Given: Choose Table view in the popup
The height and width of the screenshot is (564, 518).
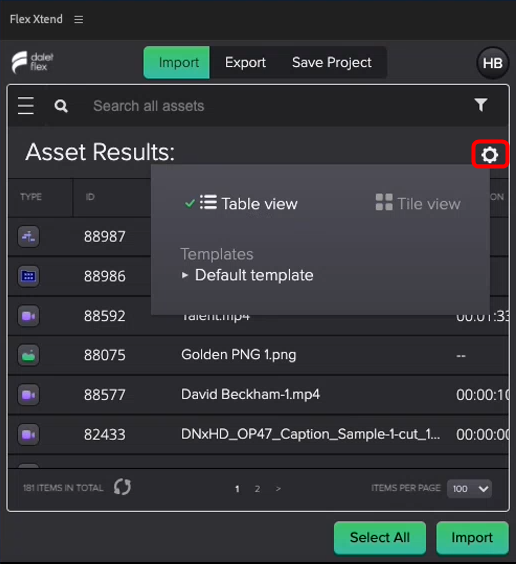Looking at the screenshot, I should click(x=241, y=204).
